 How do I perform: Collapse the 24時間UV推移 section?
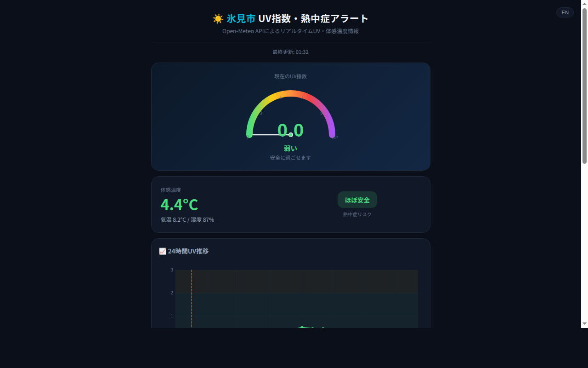click(188, 251)
